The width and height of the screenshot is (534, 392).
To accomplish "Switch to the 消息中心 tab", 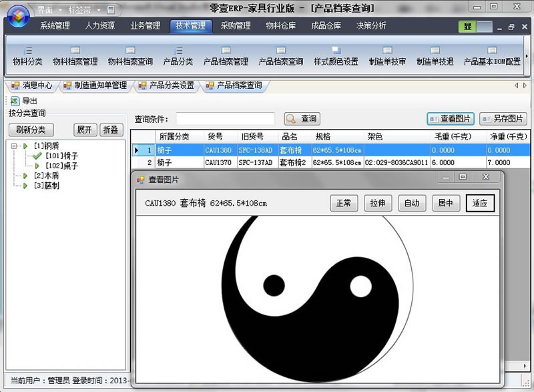I will [32, 85].
